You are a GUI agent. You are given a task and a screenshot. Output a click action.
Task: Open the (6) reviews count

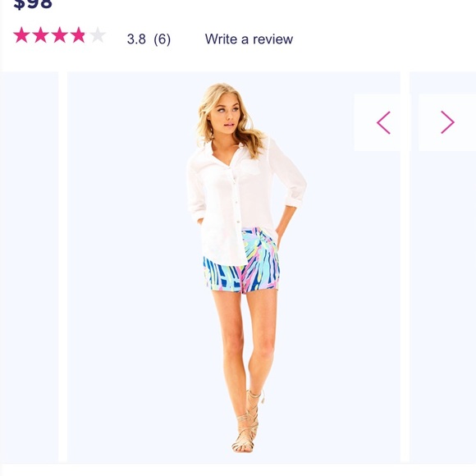coord(162,39)
